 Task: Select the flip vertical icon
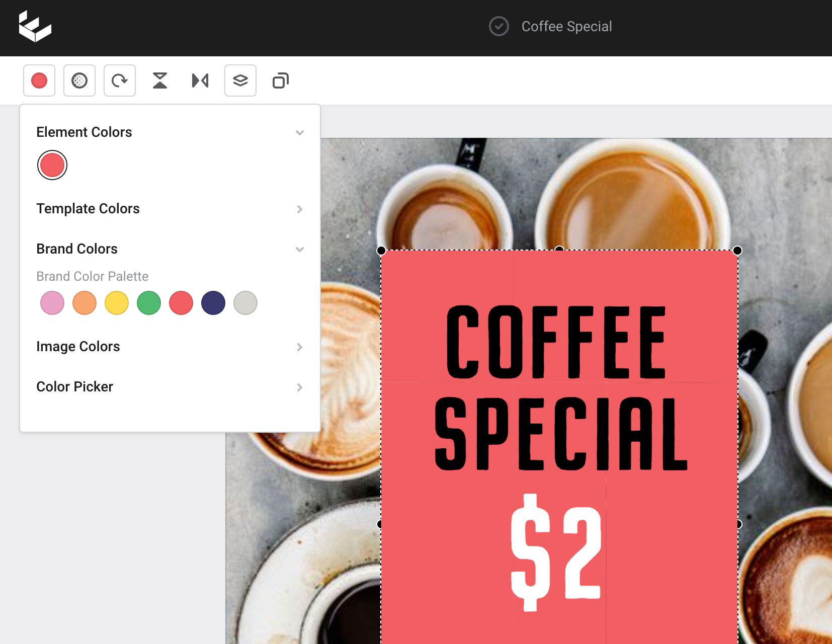point(160,80)
